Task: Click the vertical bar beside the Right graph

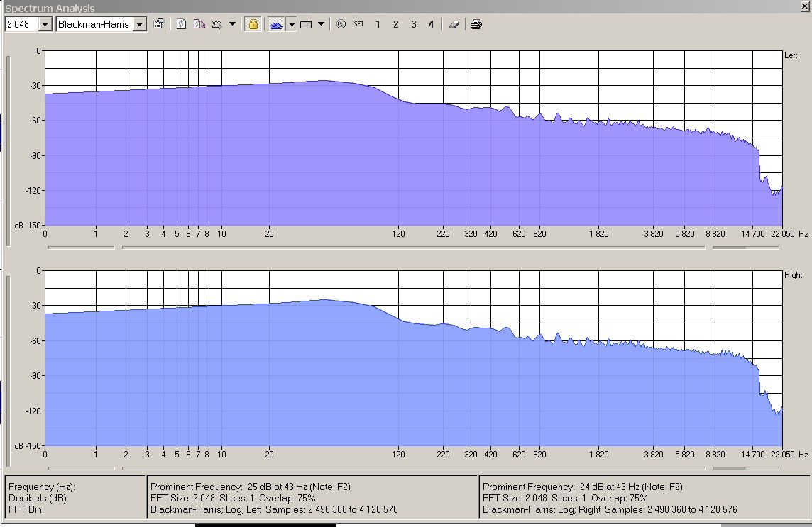Action: 8,371
